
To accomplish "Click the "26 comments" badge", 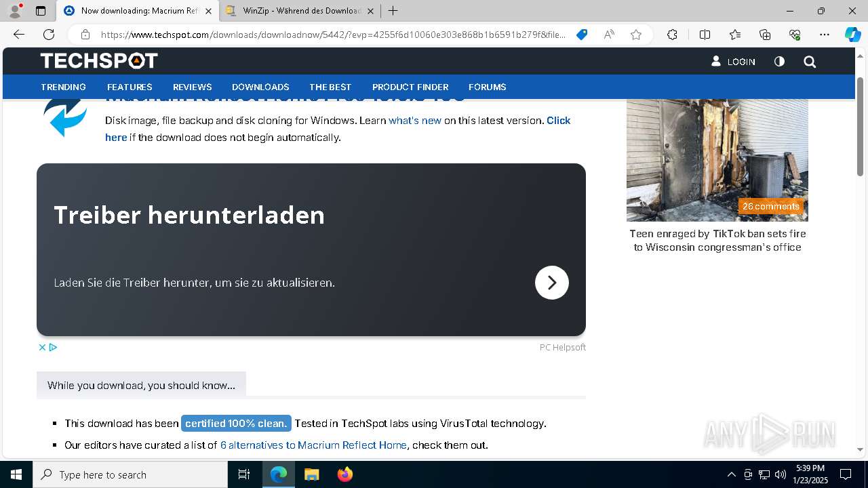I will 771,206.
